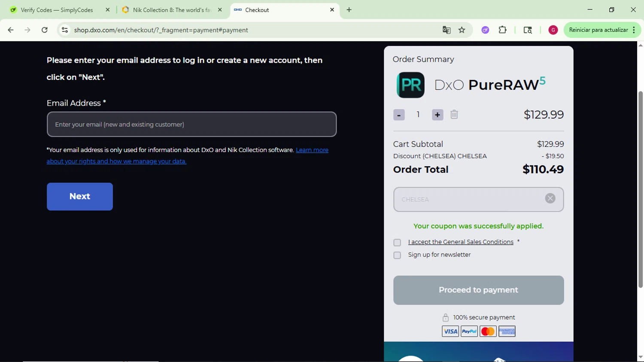This screenshot has height=362, width=644.
Task: Click the page vertical scrollbar thumb
Action: [x=641, y=189]
